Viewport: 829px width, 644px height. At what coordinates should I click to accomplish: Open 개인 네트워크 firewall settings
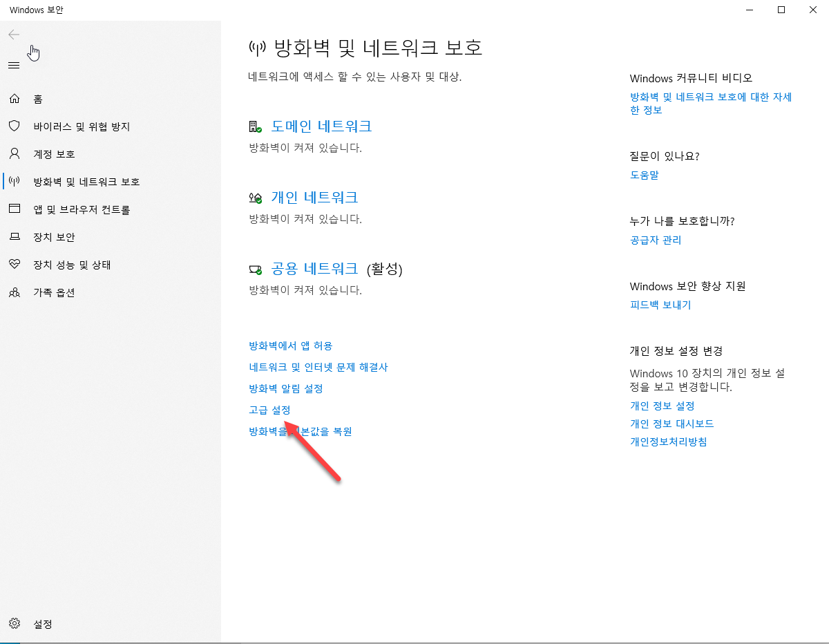[x=314, y=198]
